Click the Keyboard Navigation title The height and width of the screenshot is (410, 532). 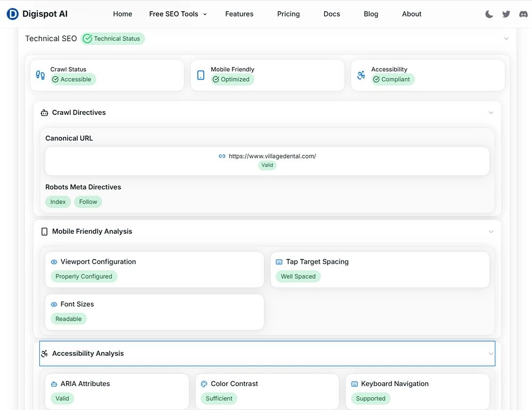pos(395,384)
